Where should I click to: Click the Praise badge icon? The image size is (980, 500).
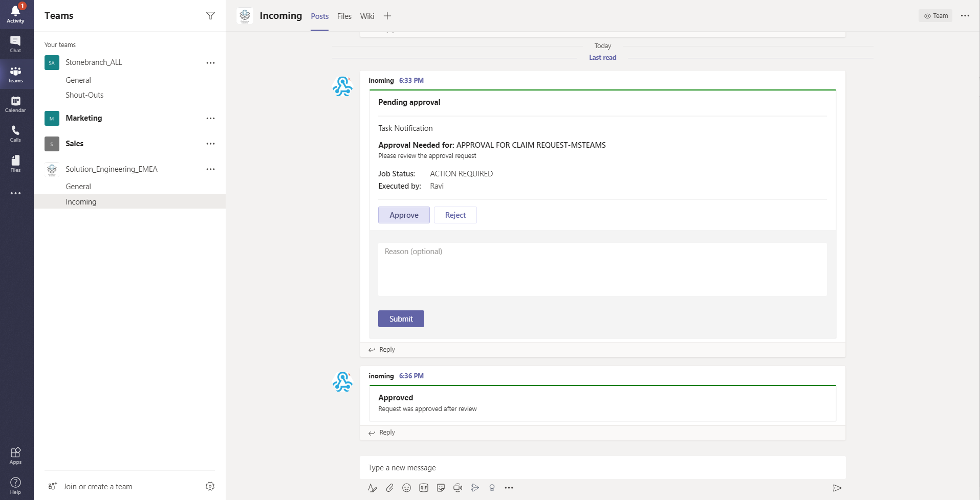(x=492, y=488)
